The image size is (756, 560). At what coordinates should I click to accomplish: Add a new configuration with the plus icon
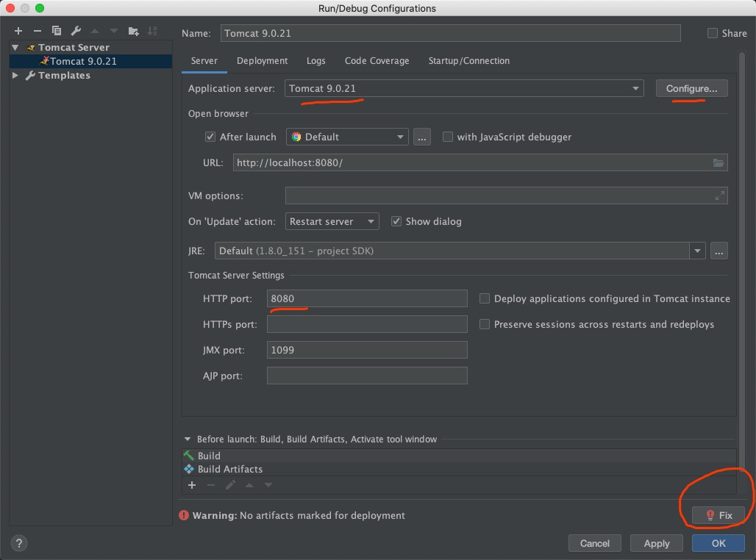(18, 31)
